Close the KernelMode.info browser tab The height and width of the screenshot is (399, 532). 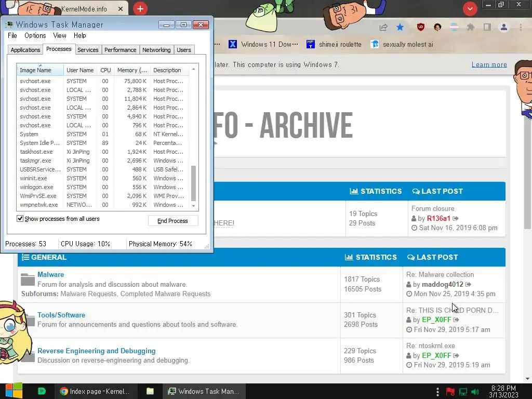(121, 9)
